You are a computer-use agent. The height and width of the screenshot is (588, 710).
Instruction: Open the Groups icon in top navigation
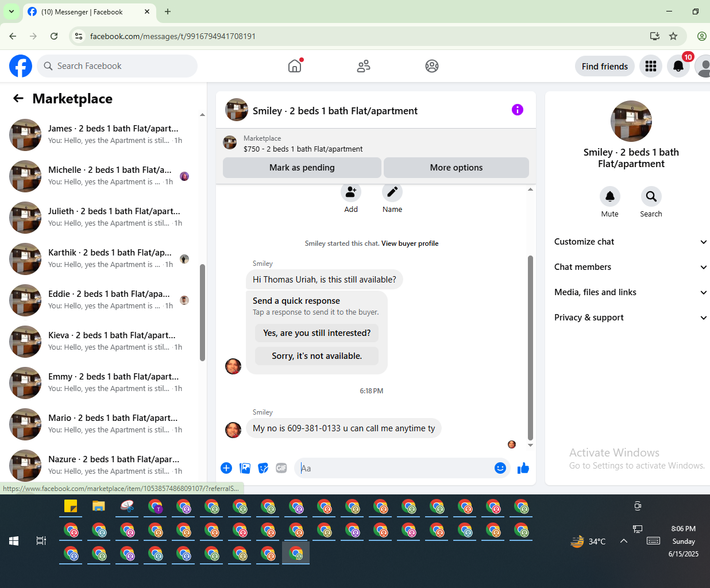(x=432, y=66)
